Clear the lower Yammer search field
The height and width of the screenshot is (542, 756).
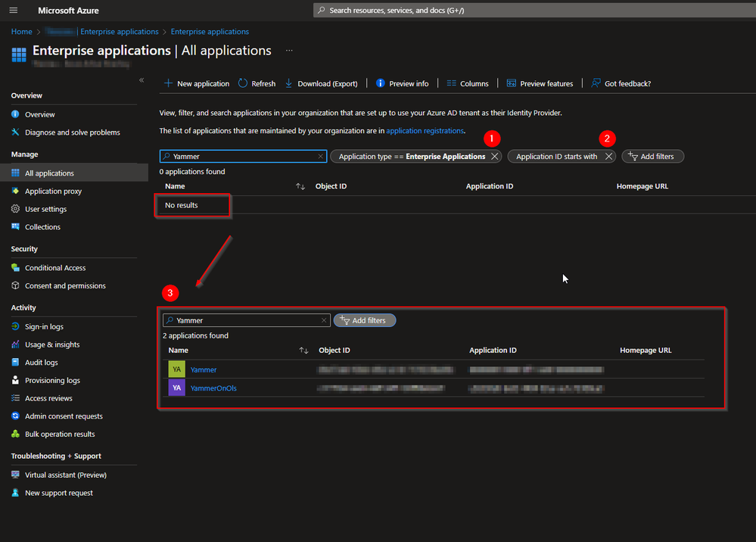pyautogui.click(x=324, y=320)
